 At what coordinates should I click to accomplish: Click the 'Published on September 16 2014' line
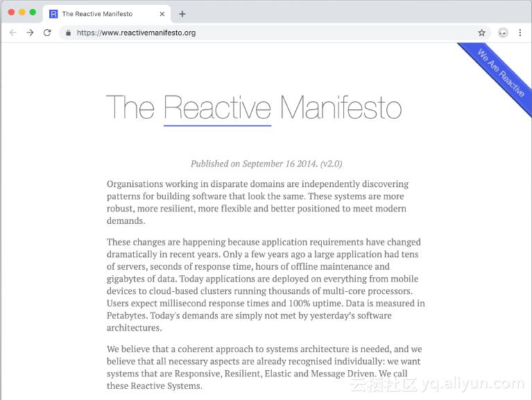(266, 164)
